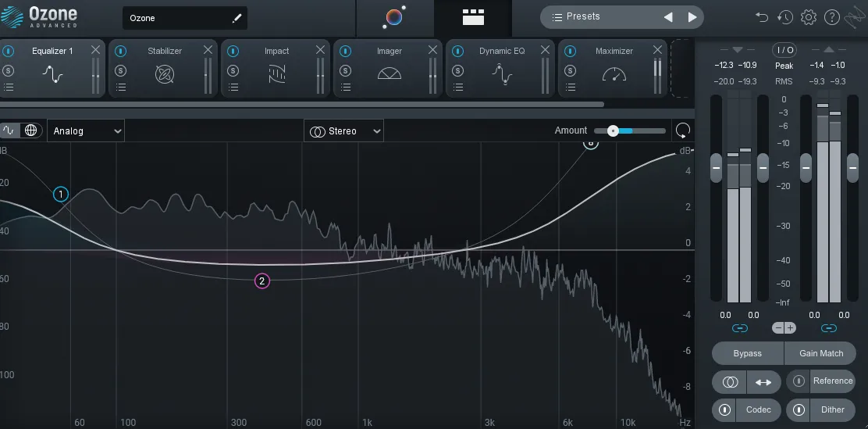The height and width of the screenshot is (429, 868).
Task: Toggle Dynamic EQ power button
Action: tap(457, 51)
